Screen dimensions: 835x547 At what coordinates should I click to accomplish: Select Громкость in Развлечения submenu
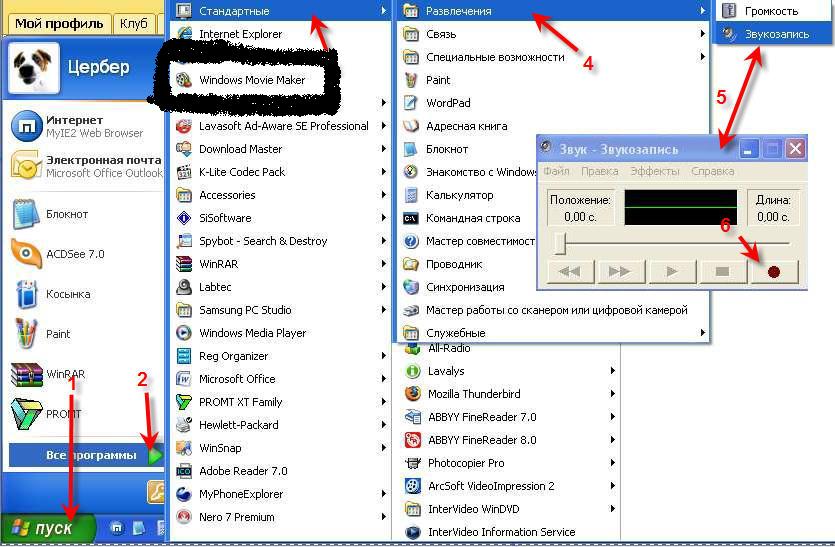click(x=773, y=11)
